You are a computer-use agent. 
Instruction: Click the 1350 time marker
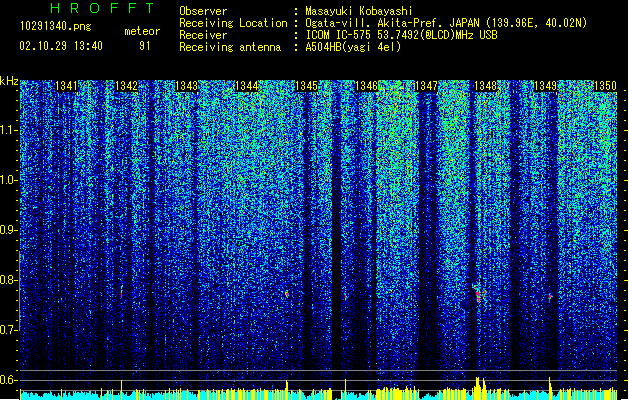(x=605, y=86)
